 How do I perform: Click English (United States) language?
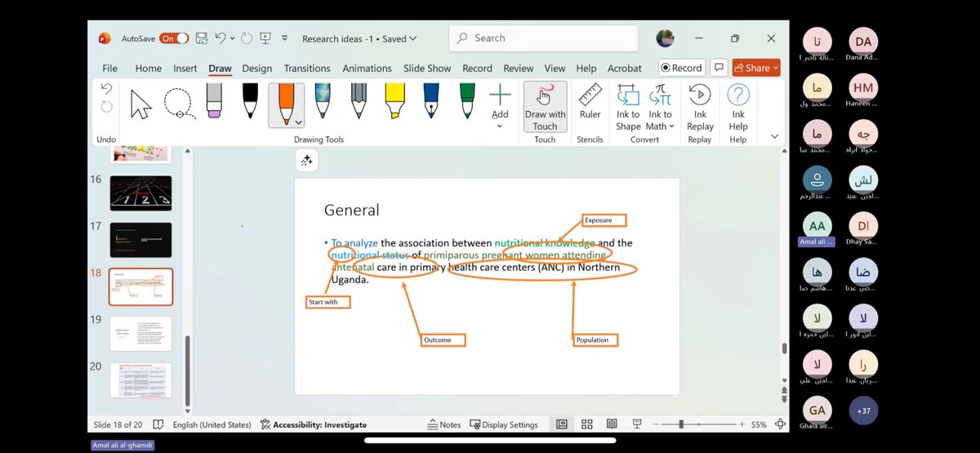(212, 424)
